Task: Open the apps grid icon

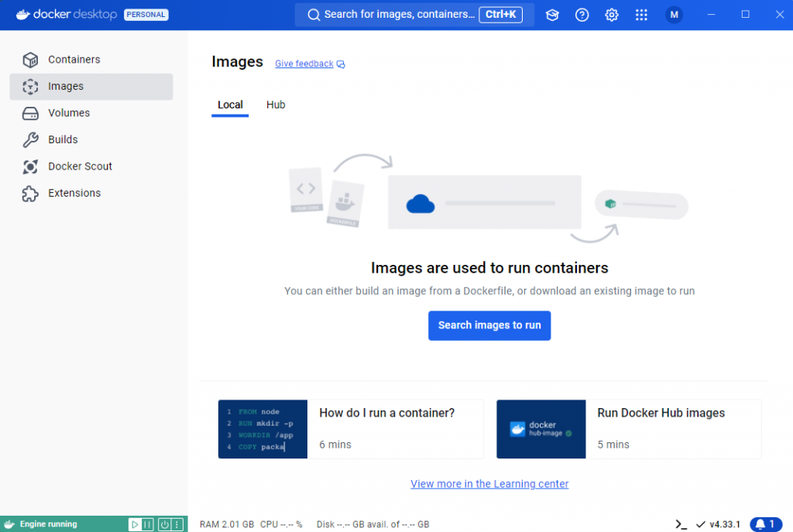Action: (641, 15)
